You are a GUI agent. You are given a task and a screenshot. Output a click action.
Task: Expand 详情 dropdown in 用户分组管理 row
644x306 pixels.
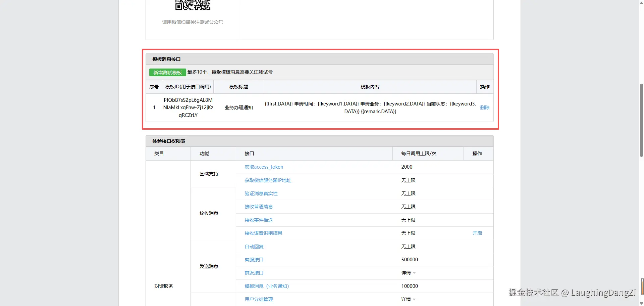coord(408,299)
